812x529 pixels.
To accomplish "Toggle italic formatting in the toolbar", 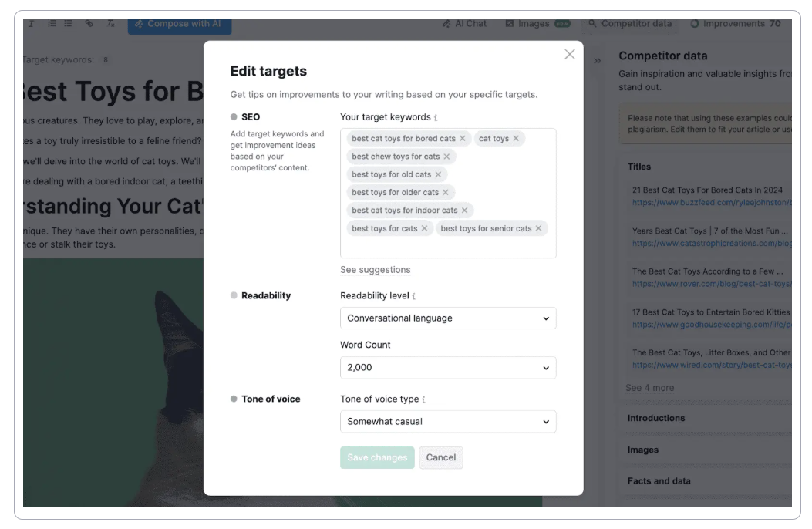I will [x=32, y=23].
